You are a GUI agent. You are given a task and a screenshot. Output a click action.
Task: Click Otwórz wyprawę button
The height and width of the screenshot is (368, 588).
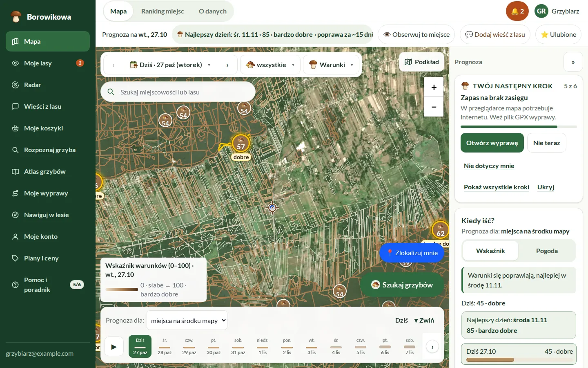click(x=492, y=143)
